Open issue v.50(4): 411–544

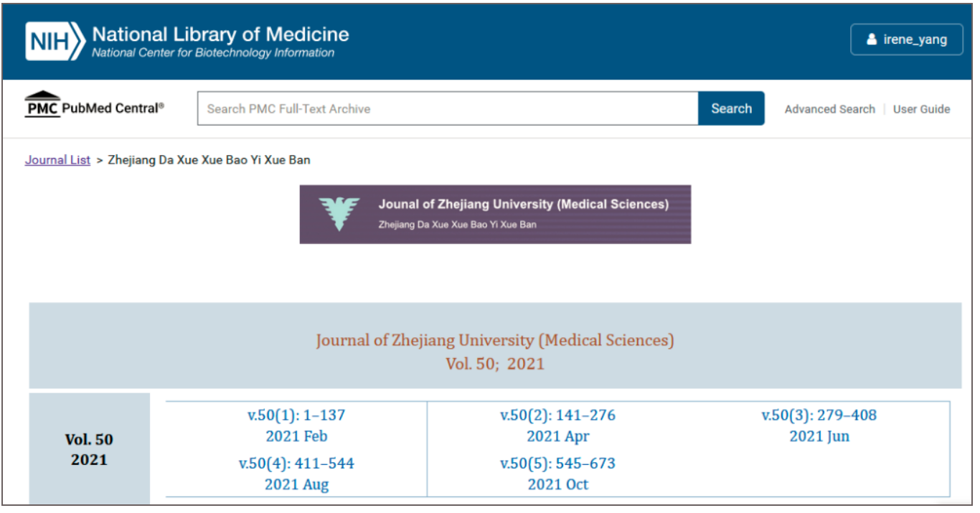296,463
